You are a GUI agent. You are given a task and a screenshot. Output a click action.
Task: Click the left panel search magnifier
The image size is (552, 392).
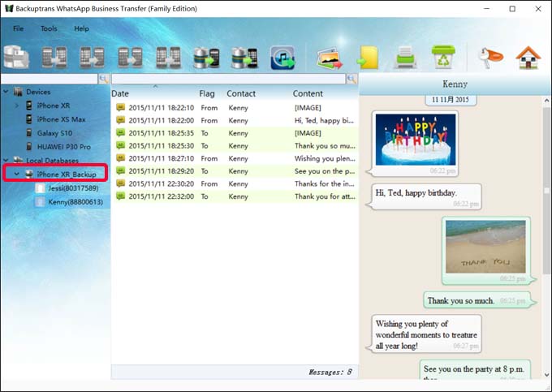(104, 79)
